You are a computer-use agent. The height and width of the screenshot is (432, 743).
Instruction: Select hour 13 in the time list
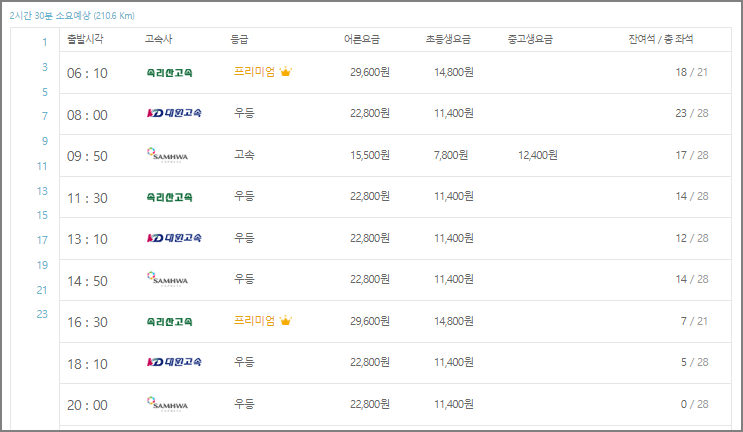(x=42, y=191)
